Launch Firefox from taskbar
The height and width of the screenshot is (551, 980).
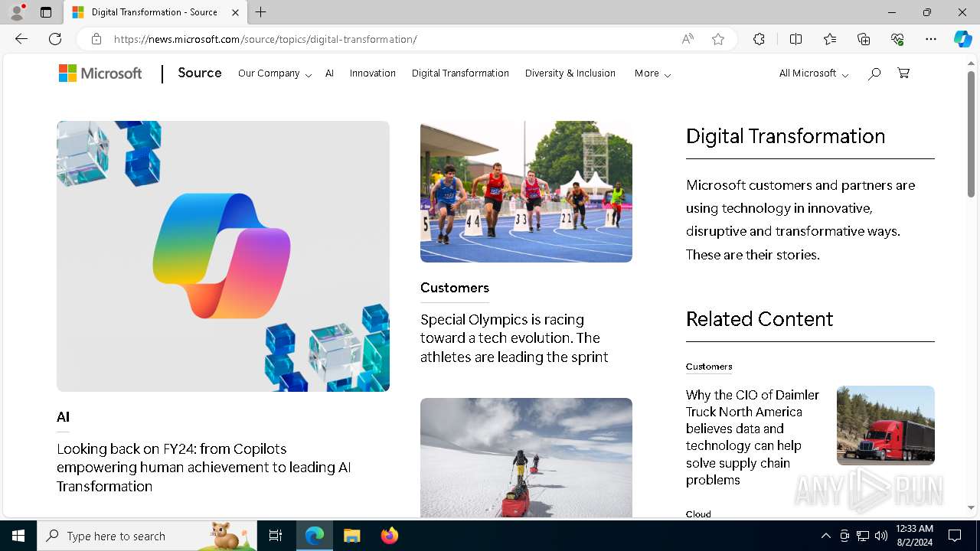(390, 536)
